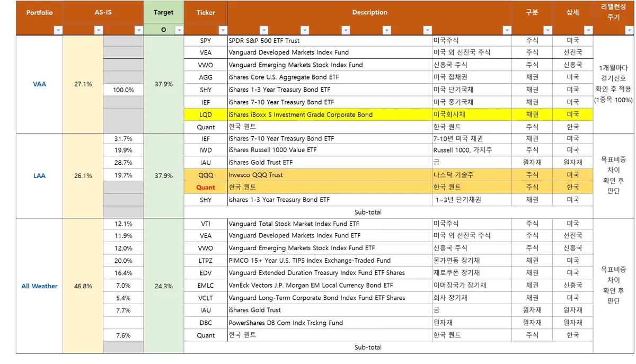636x364 pixels.
Task: Select VanEck Vectors J.P. Morgan EM cell
Action: pos(330,285)
